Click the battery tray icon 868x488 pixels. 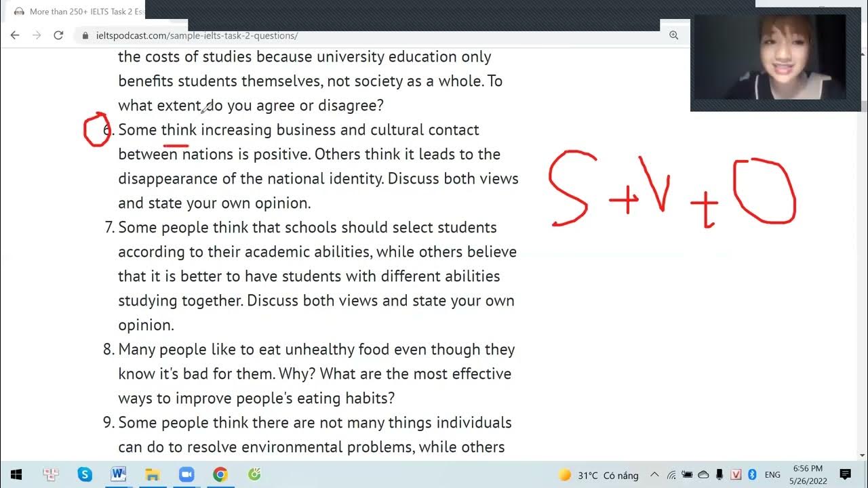[x=687, y=475]
